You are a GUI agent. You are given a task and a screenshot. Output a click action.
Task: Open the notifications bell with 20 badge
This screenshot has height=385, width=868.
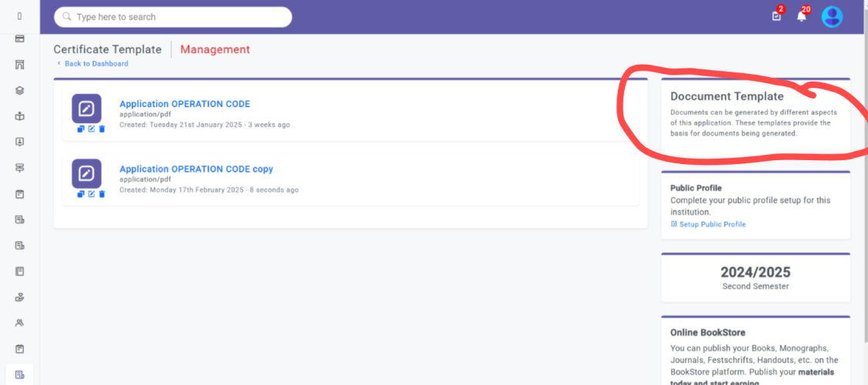pos(801,17)
